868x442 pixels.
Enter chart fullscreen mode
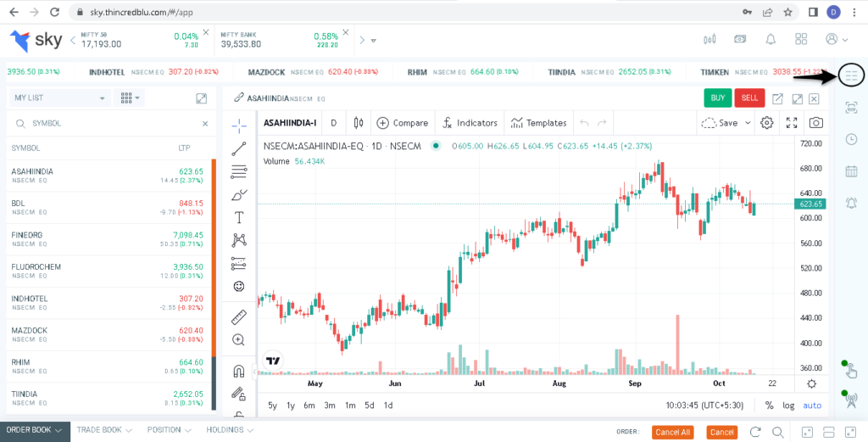pos(792,123)
